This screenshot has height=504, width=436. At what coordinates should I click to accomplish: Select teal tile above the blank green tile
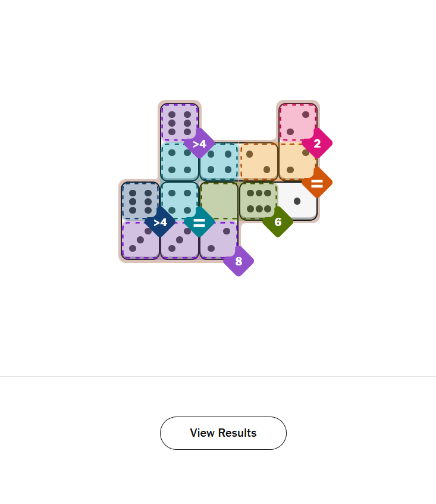[x=219, y=161]
